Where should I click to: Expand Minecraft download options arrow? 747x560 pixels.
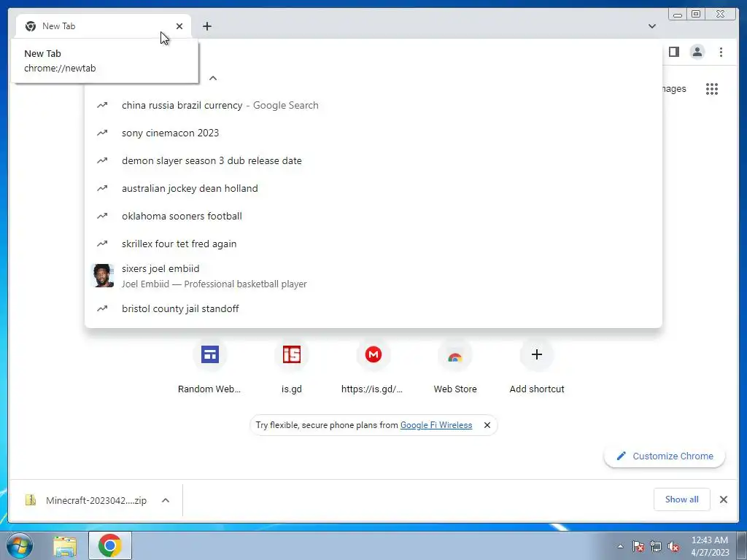pyautogui.click(x=166, y=500)
